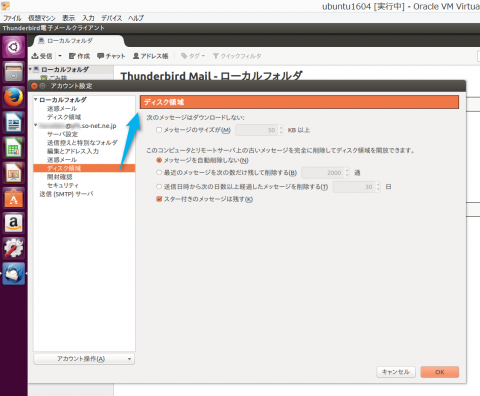Open アドレス帳 address book

tap(150, 56)
